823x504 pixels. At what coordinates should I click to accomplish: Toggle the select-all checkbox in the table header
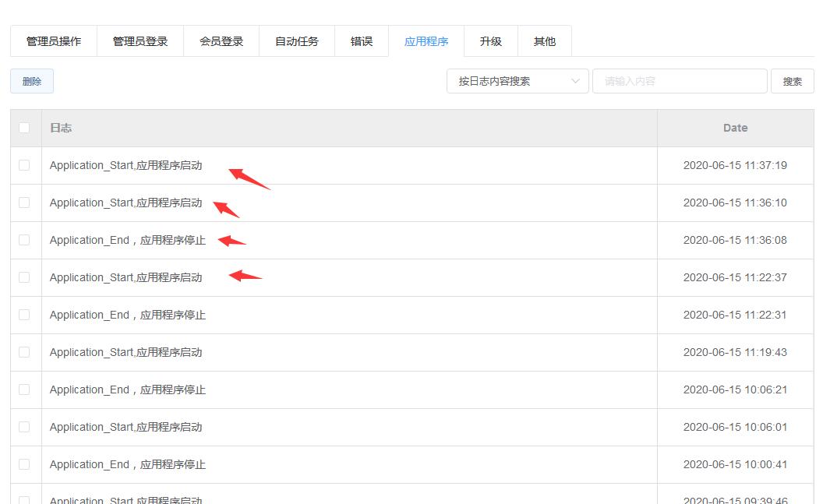click(24, 127)
